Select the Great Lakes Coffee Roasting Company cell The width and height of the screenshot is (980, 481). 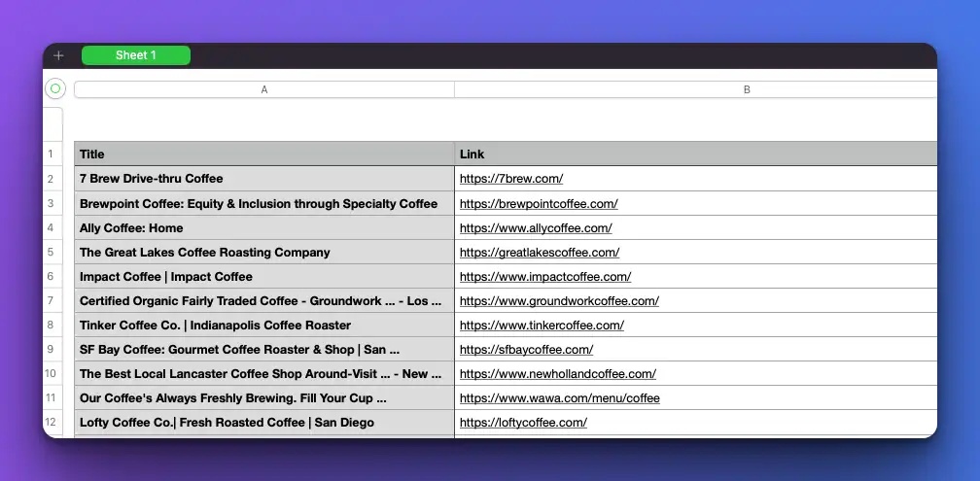click(x=264, y=252)
